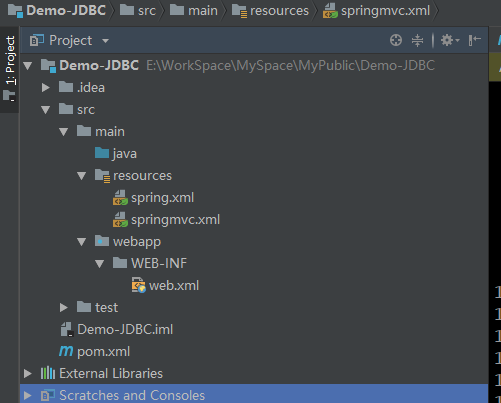The width and height of the screenshot is (501, 403).
Task: Collapse the WEB-INF folder arrow
Action: coord(100,264)
